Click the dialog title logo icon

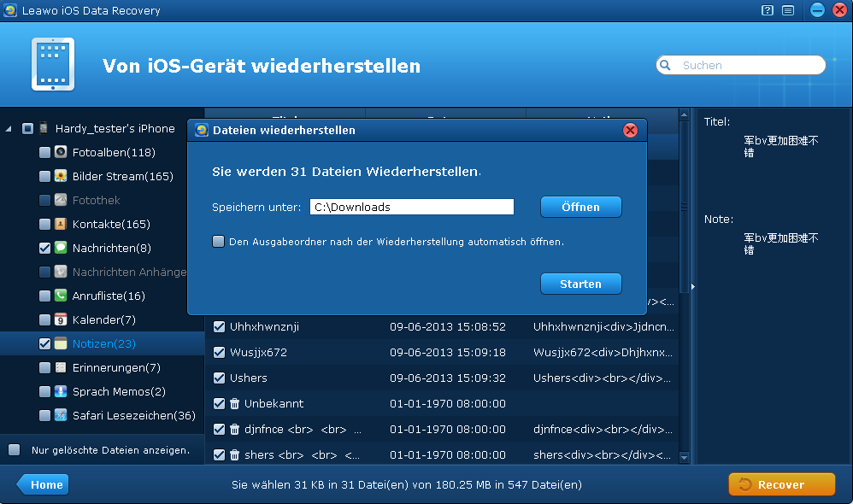[202, 130]
